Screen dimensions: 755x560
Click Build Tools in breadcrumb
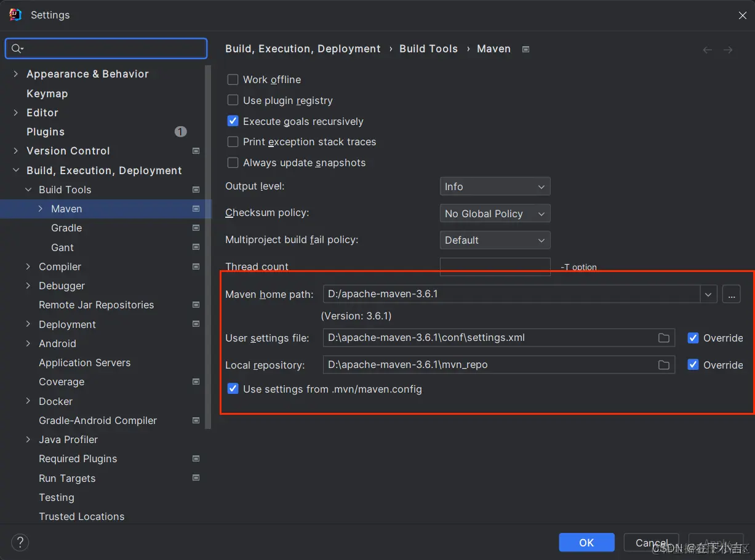click(428, 49)
